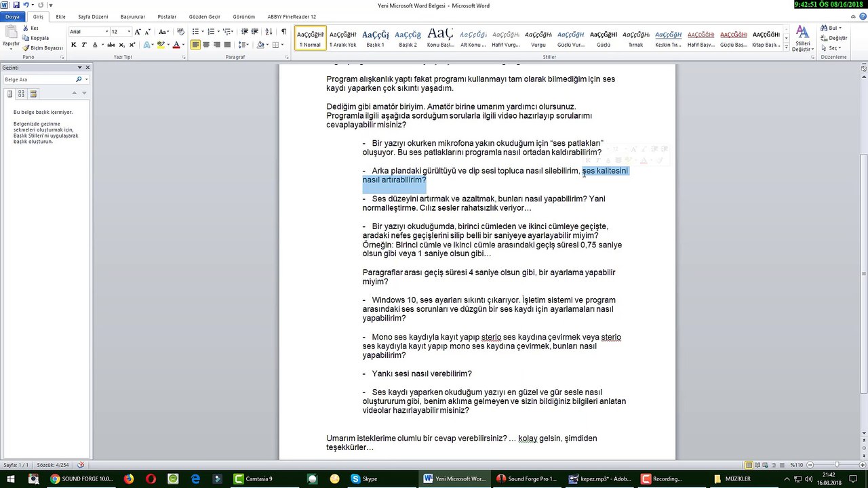Click the line spacing icon
Screen dimensions: 868x488
242,45
